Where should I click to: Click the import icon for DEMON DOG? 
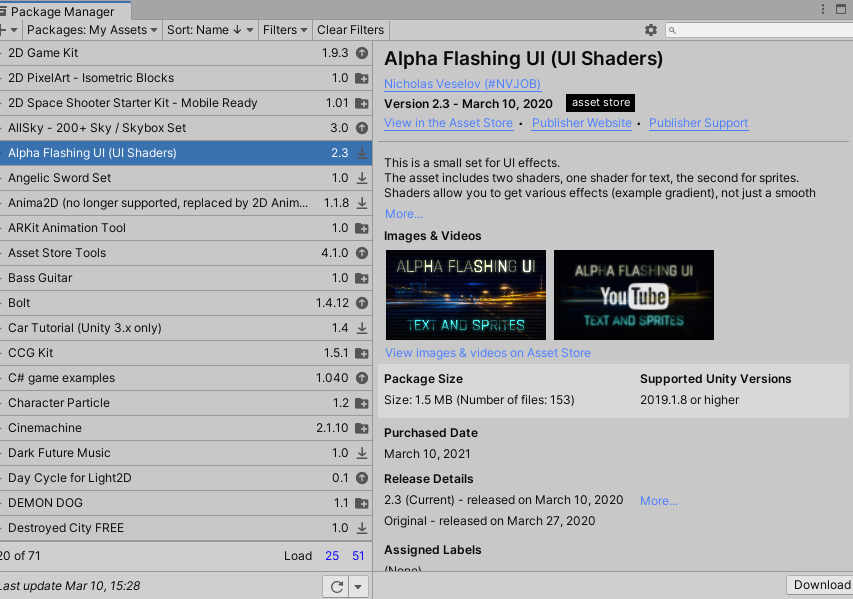(x=362, y=503)
